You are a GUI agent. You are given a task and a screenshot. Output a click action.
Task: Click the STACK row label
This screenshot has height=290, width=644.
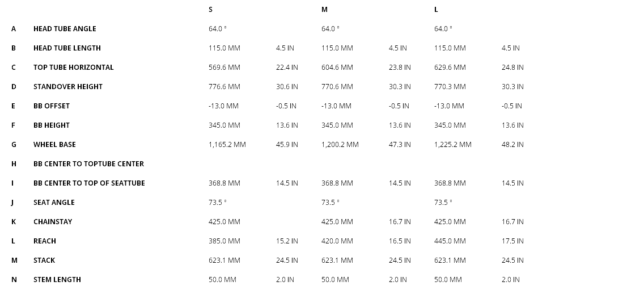tap(44, 260)
